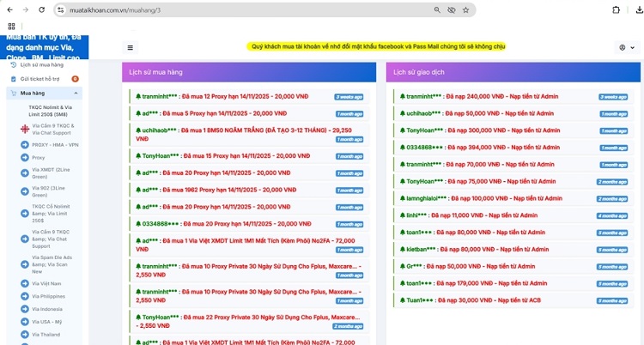The height and width of the screenshot is (345, 644).
Task: Click the yellow password-change notice banner
Action: click(x=376, y=46)
